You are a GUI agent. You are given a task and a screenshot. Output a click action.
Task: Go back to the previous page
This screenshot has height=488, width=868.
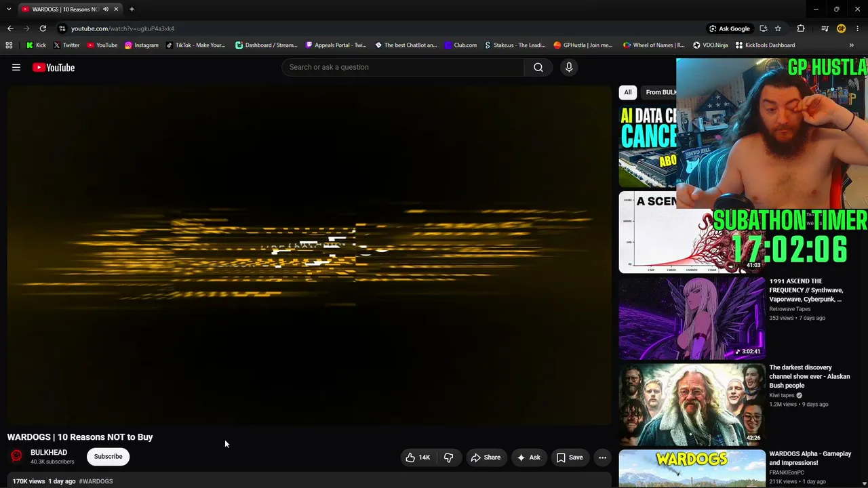tap(10, 28)
